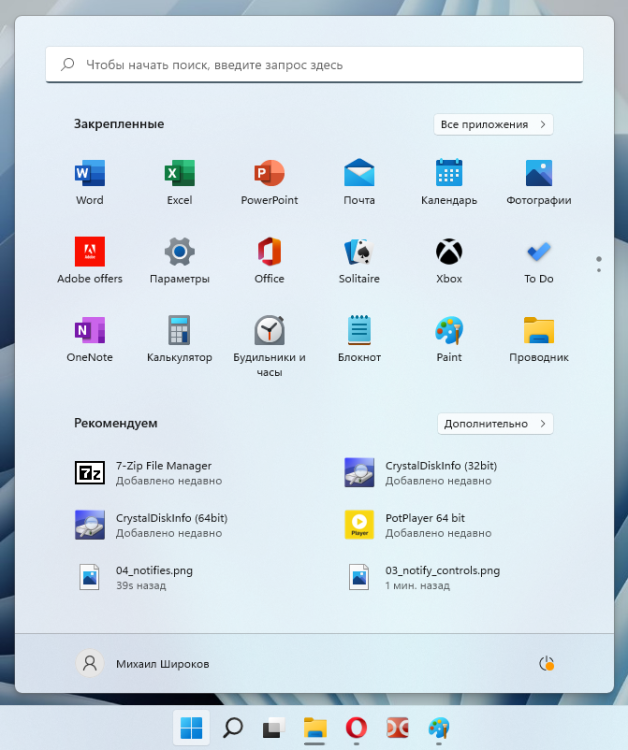The height and width of the screenshot is (750, 628).
Task: Open taskbar Search magnifier
Action: tap(233, 728)
